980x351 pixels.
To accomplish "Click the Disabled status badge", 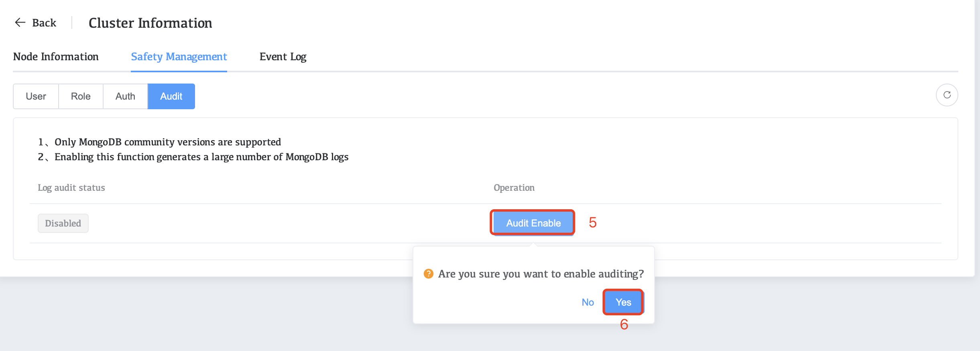I will click(x=63, y=223).
